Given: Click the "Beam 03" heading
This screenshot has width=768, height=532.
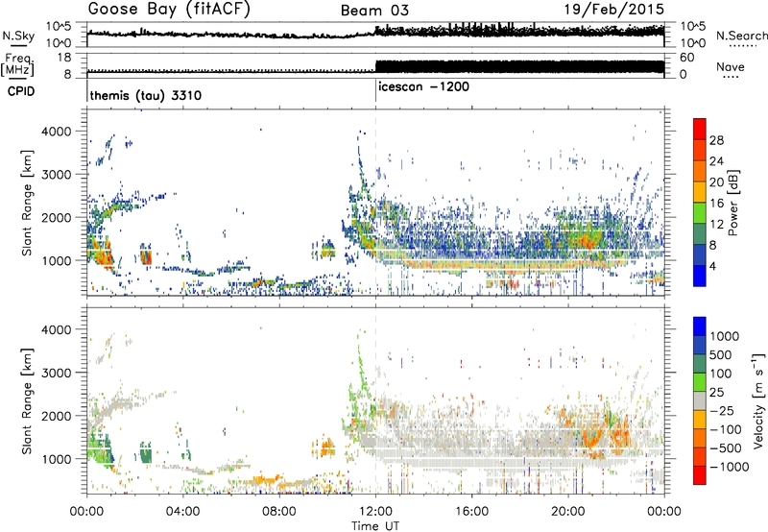Looking at the screenshot, I should [374, 11].
